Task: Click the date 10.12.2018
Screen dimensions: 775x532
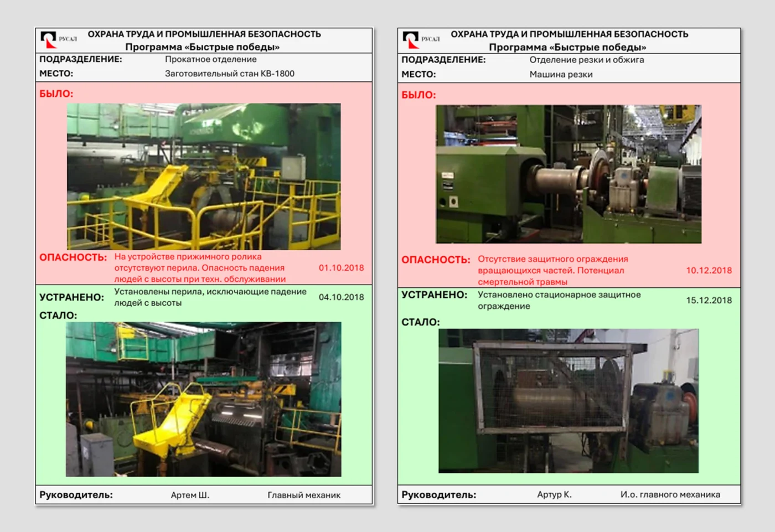Action: [709, 271]
